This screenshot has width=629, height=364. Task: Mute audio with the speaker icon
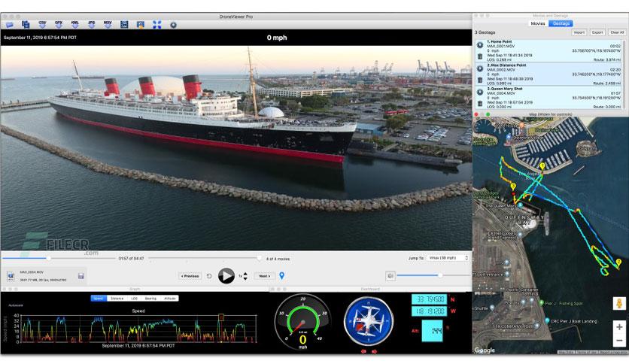[x=390, y=276]
